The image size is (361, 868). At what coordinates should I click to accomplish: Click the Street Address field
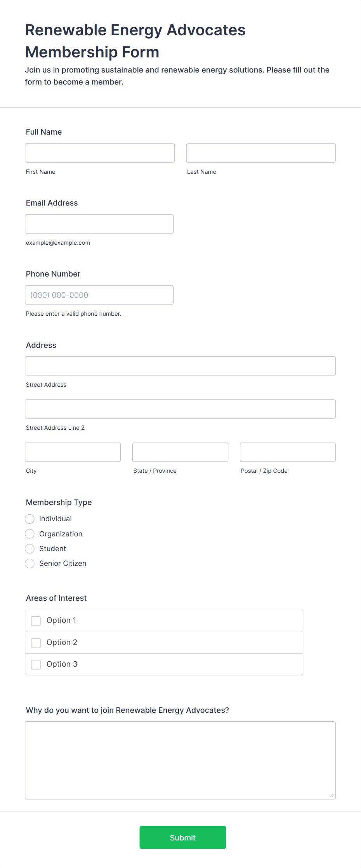click(180, 366)
